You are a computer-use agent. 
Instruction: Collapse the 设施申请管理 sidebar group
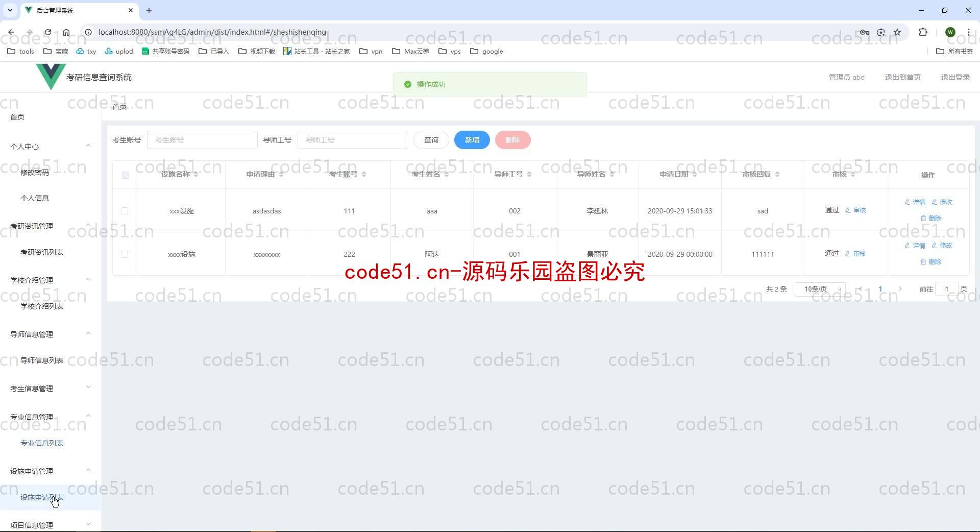click(51, 471)
